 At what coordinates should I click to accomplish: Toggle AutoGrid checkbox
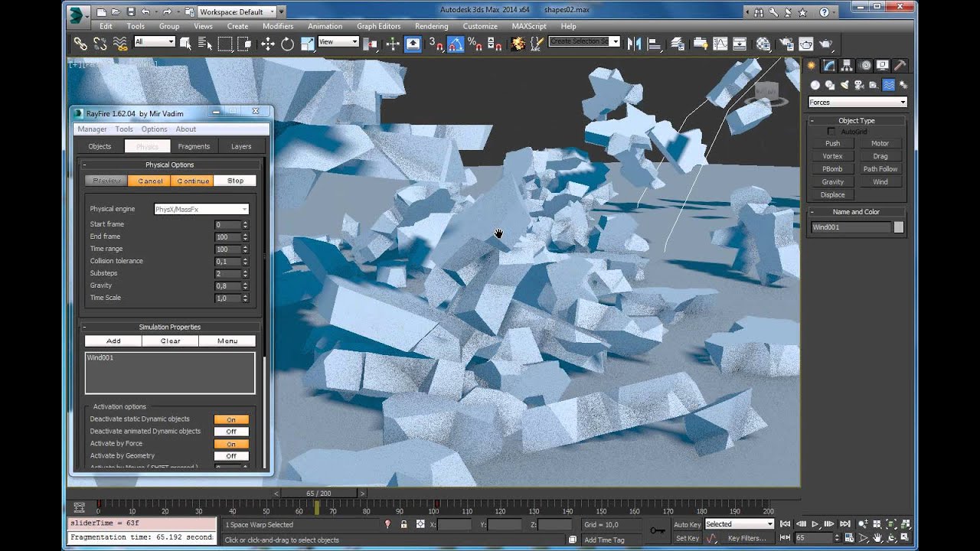click(x=831, y=132)
